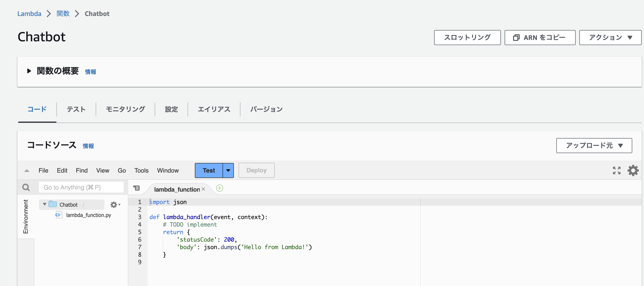Toggle fullscreen editor mode icon
Viewport: 644px width, 286px height.
tap(617, 170)
